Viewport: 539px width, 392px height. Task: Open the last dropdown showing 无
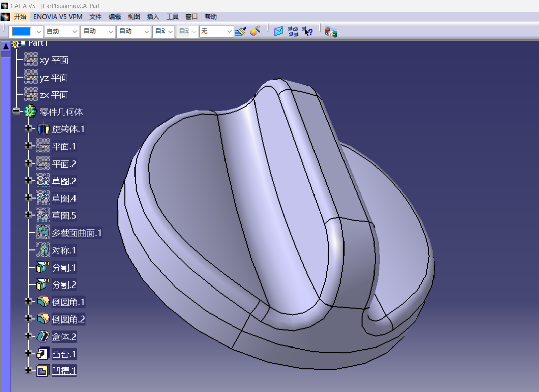click(x=216, y=31)
